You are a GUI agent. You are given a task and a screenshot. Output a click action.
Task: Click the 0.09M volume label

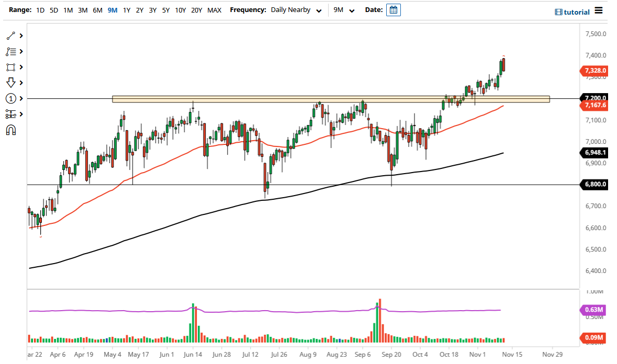click(x=593, y=337)
